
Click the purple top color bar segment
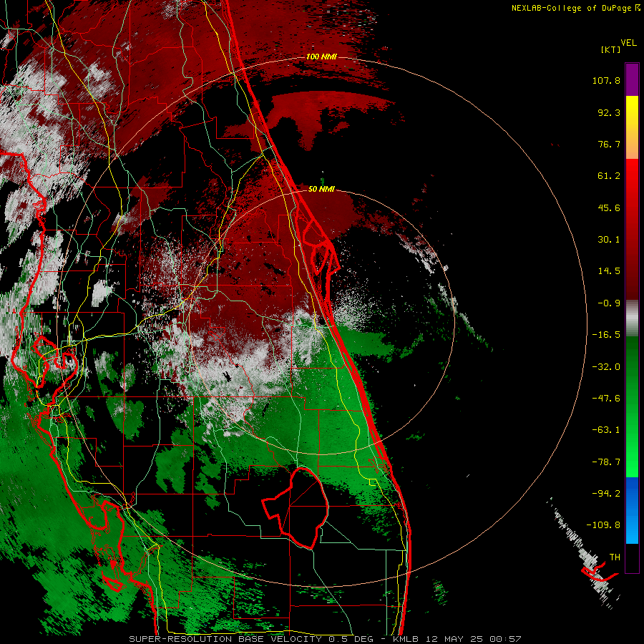click(632, 79)
